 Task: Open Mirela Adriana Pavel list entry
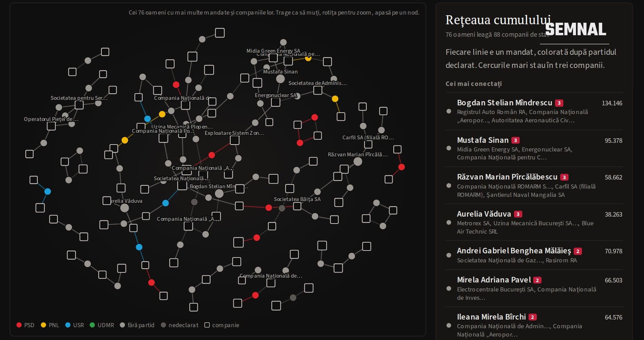534,288
